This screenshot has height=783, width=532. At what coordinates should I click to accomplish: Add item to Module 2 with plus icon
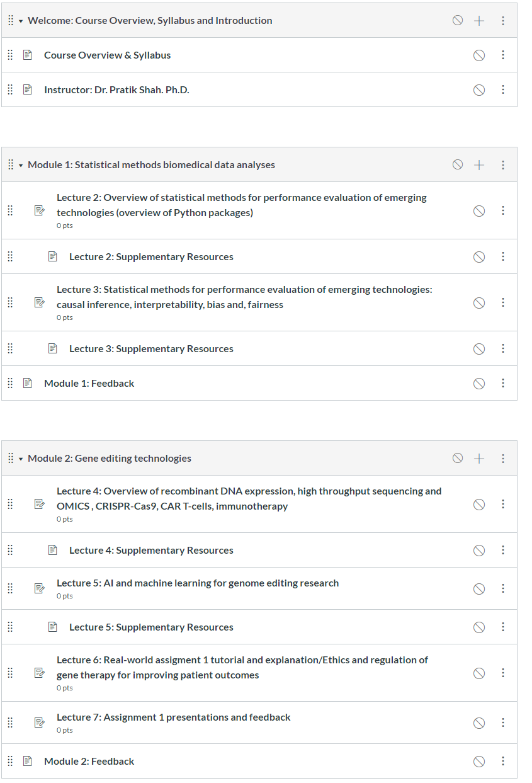[479, 459]
